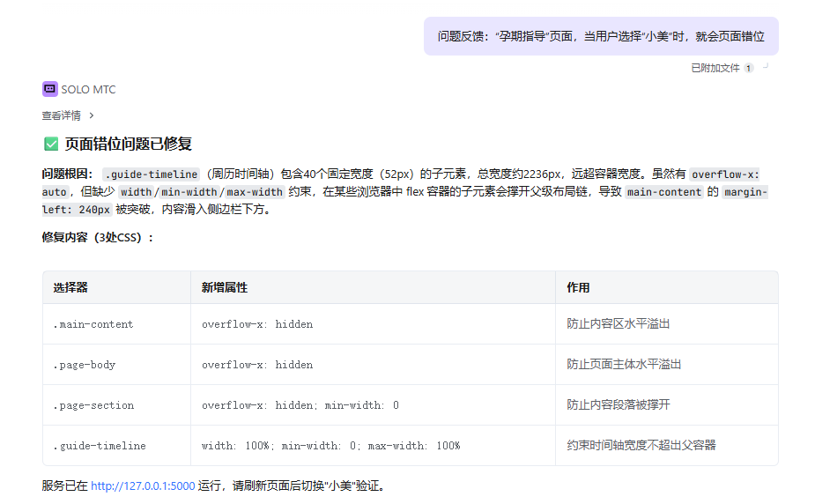Click the purple SOLO MTC agent icon

point(50,89)
